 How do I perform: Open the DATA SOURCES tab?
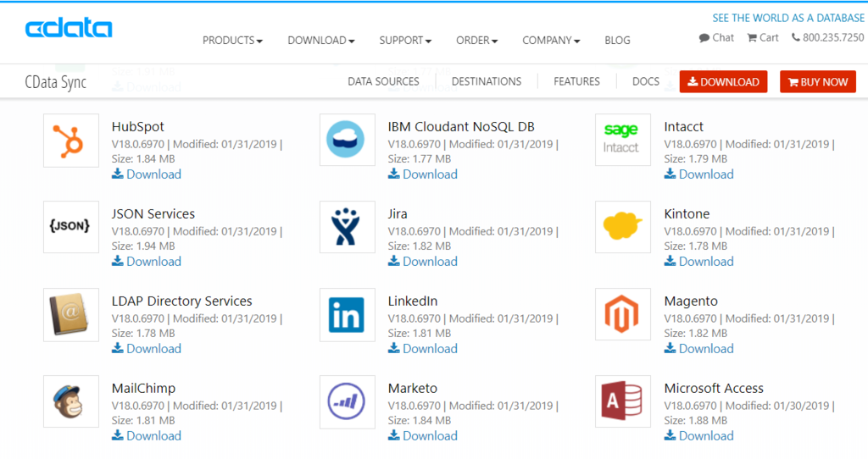383,81
